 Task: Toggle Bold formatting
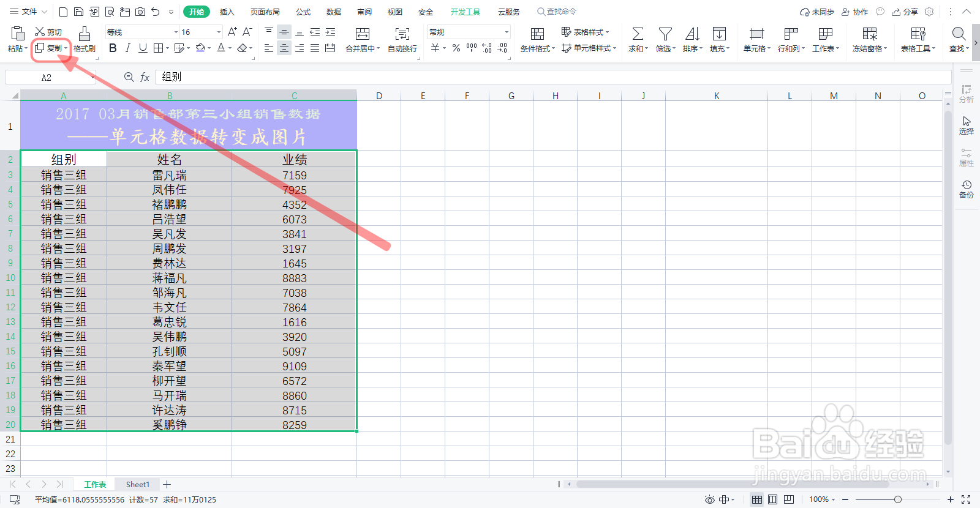pos(113,48)
